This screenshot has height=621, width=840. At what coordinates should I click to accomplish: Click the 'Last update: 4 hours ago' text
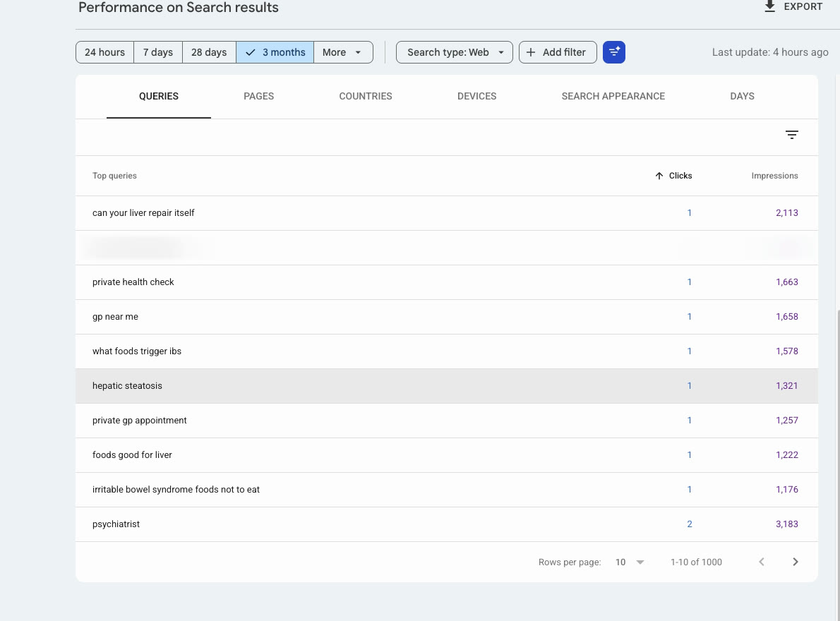tap(770, 52)
